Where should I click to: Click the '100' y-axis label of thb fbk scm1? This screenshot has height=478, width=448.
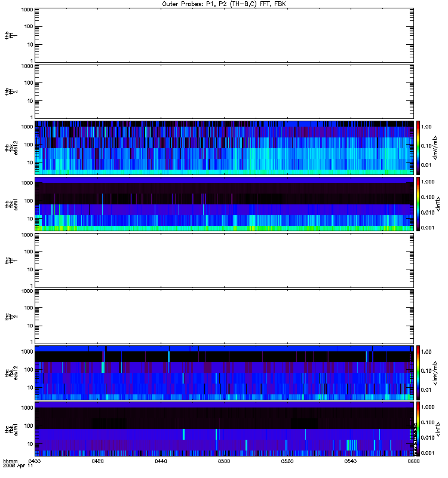pyautogui.click(x=29, y=201)
